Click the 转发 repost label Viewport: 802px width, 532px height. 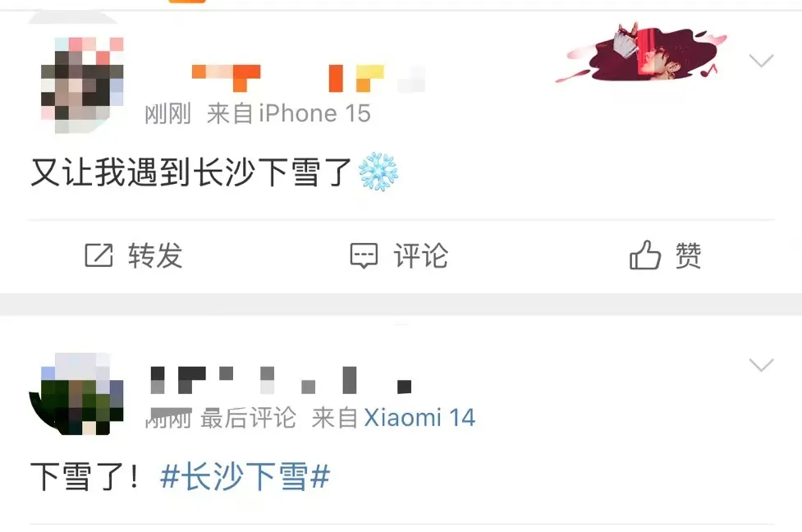tap(155, 255)
